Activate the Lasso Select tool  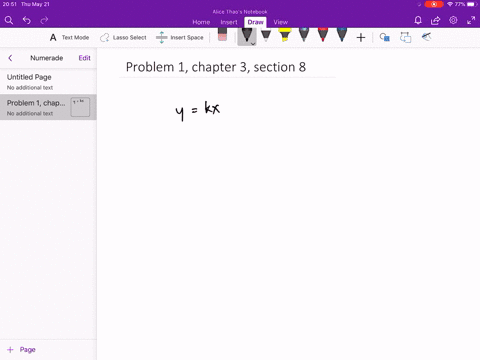[123, 37]
